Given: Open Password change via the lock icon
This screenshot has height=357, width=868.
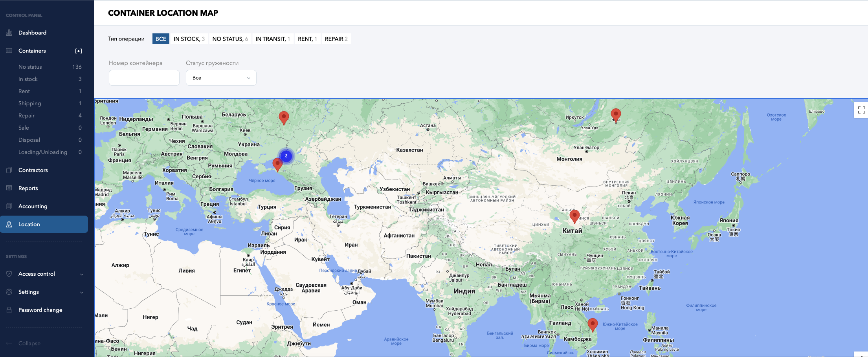Looking at the screenshot, I should [9, 310].
